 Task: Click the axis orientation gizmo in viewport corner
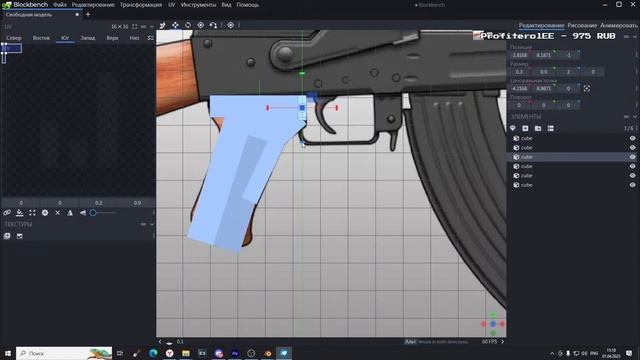[x=493, y=324]
